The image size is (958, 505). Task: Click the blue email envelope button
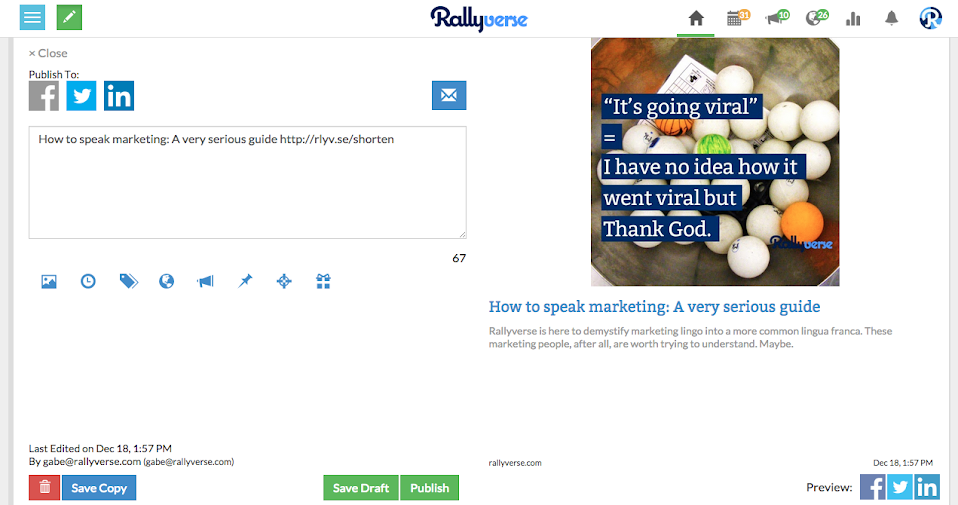tap(449, 95)
